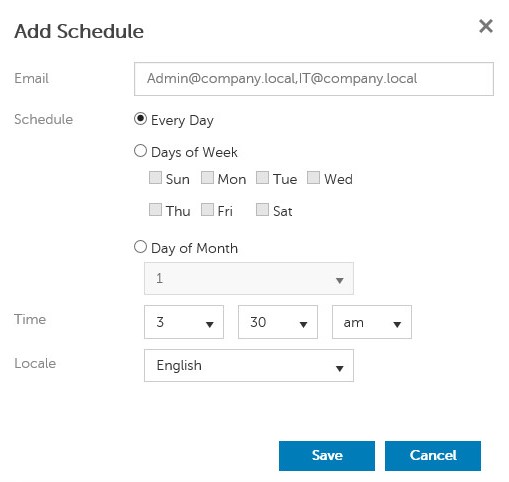Check the Mon checkbox

tap(207, 178)
